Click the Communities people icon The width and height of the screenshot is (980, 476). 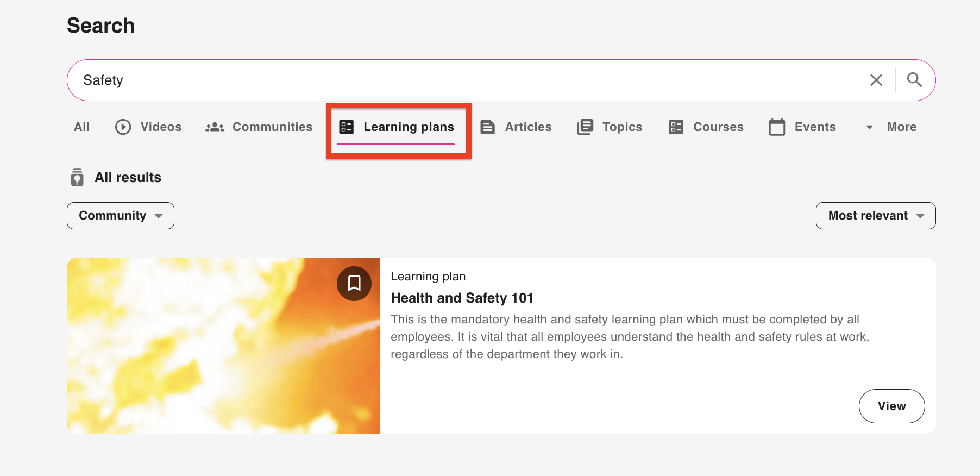pos(215,127)
